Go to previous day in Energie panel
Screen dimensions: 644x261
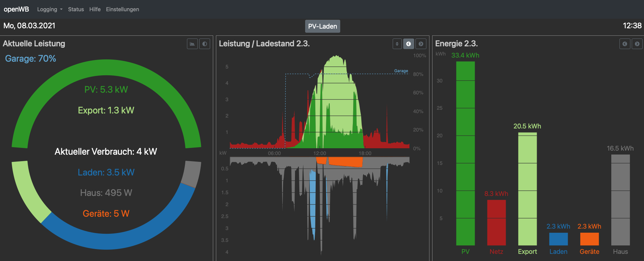(x=625, y=44)
